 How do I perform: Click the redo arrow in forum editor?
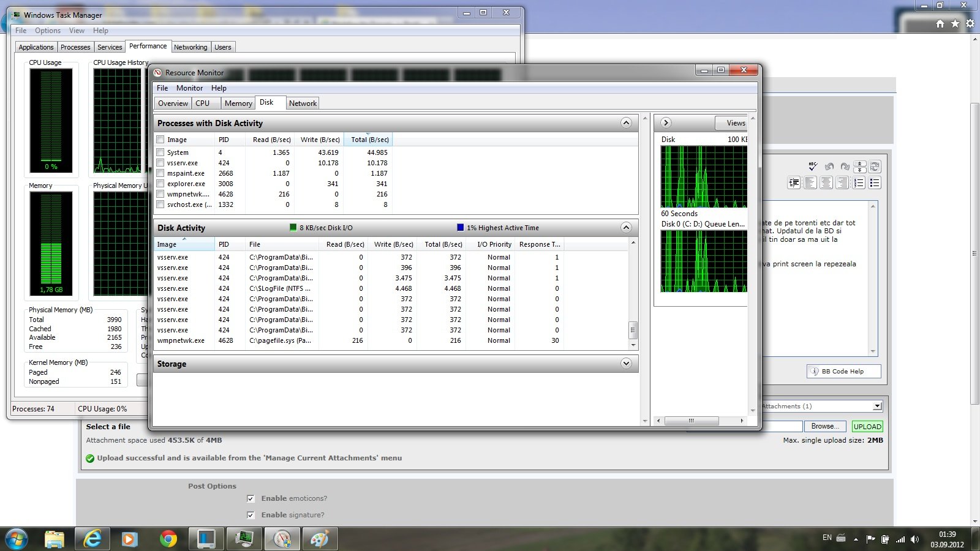845,166
